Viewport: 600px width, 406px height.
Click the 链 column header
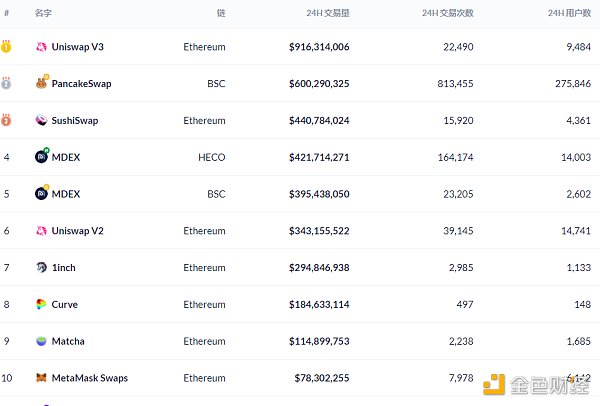(220, 13)
